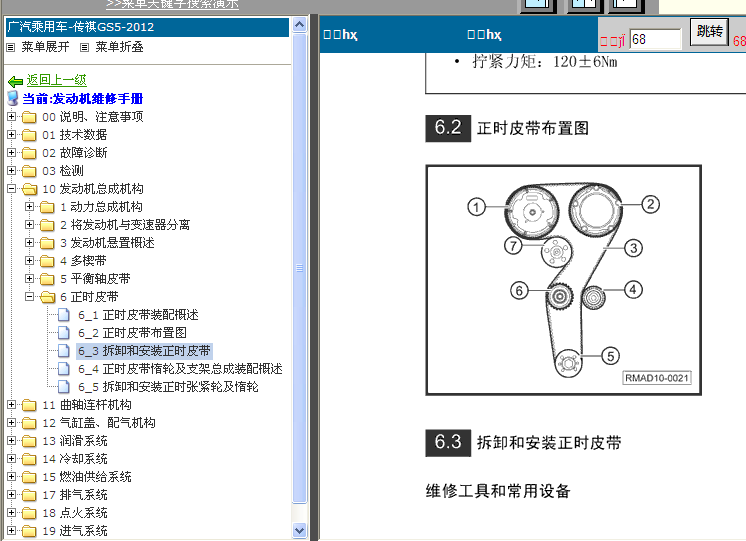Click folder icon of 00 说明、注意事项

[29, 117]
